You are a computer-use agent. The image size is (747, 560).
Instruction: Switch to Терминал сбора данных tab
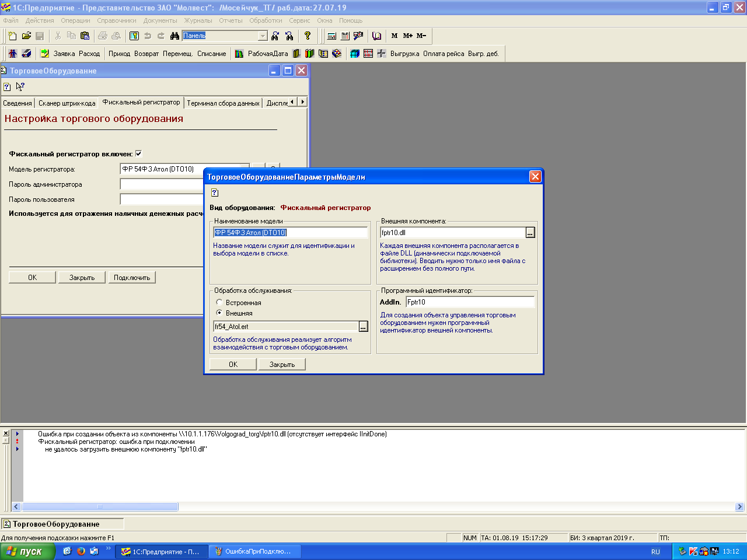tap(223, 103)
